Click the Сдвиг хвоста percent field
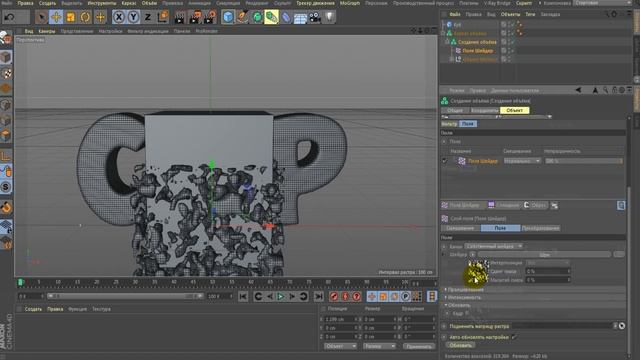Image resolution: width=640 pixels, height=360 pixels. tap(547, 271)
